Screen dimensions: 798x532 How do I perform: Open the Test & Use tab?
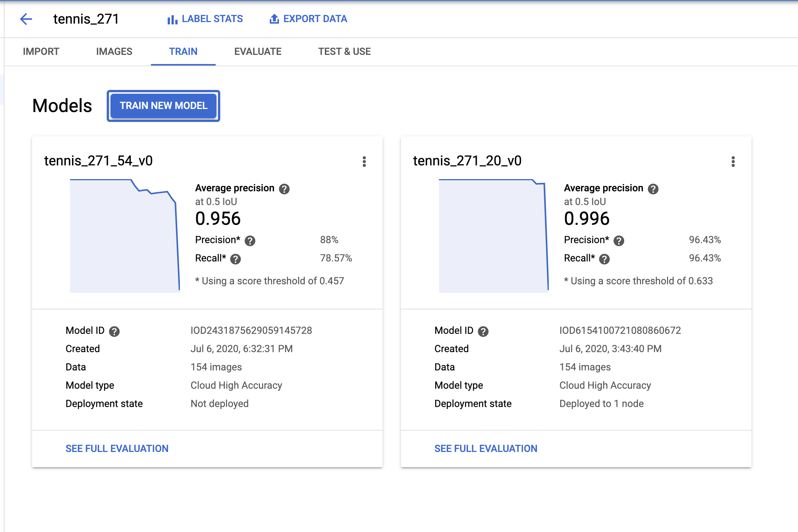point(344,51)
